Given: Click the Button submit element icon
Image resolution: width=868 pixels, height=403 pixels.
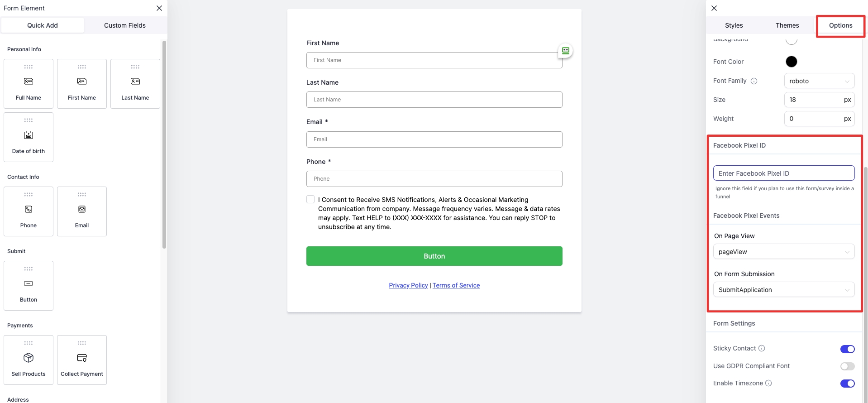Looking at the screenshot, I should [29, 283].
